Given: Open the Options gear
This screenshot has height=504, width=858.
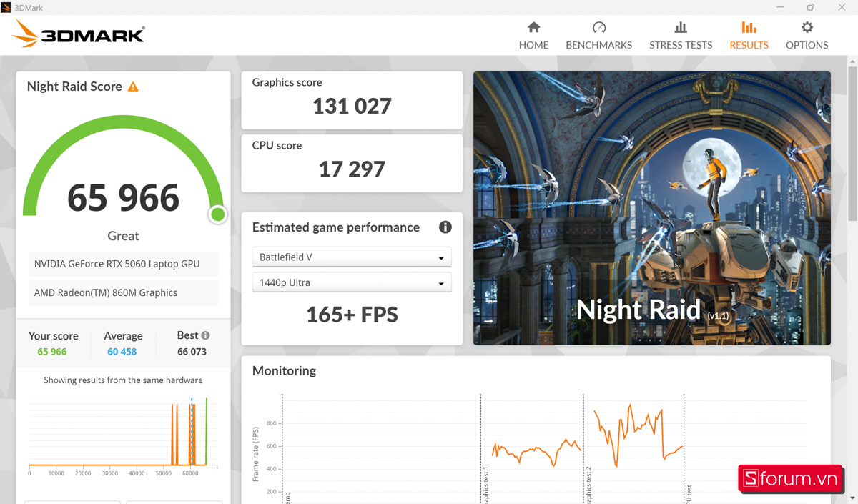Looking at the screenshot, I should click(x=807, y=35).
